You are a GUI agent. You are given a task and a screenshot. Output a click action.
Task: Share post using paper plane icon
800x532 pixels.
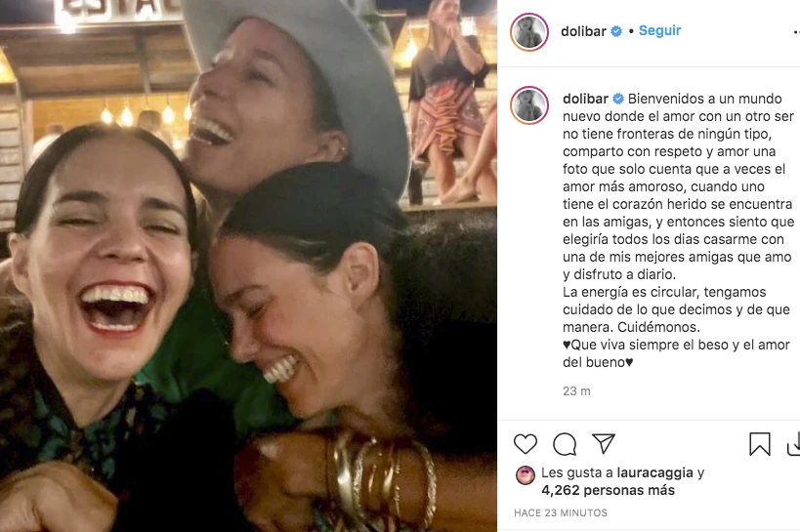point(604,444)
